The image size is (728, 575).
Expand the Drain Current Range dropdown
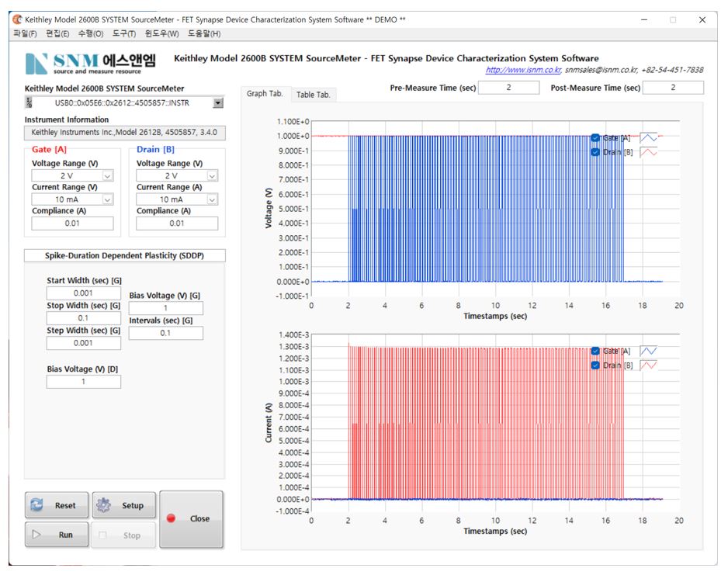click(212, 199)
